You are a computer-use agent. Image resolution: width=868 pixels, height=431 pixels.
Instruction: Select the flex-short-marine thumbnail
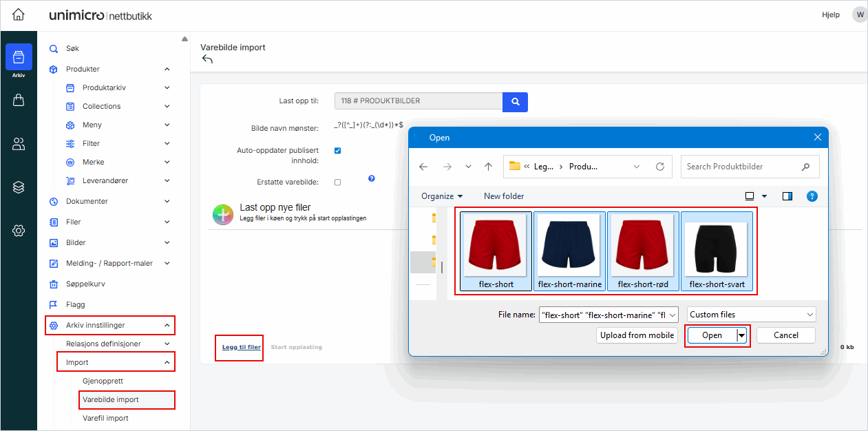[569, 251]
